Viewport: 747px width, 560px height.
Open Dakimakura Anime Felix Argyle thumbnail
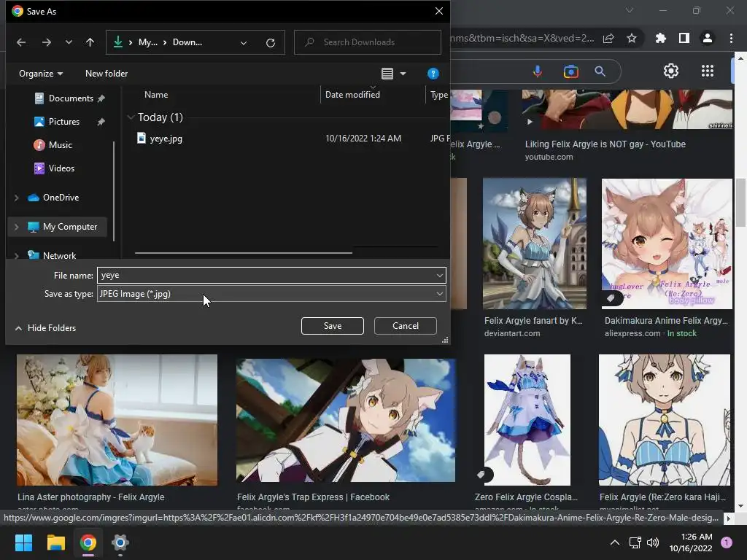click(x=667, y=244)
